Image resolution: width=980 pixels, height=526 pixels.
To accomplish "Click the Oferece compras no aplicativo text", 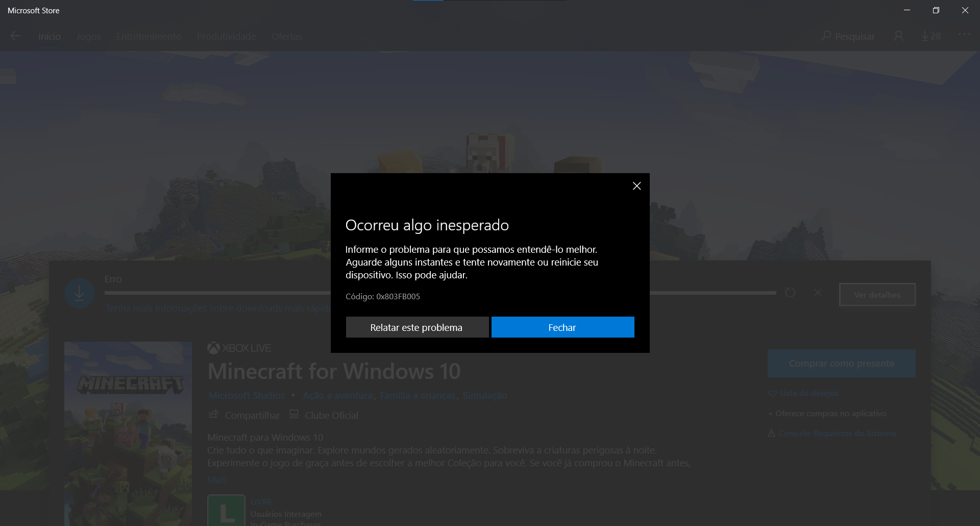I will click(830, 414).
